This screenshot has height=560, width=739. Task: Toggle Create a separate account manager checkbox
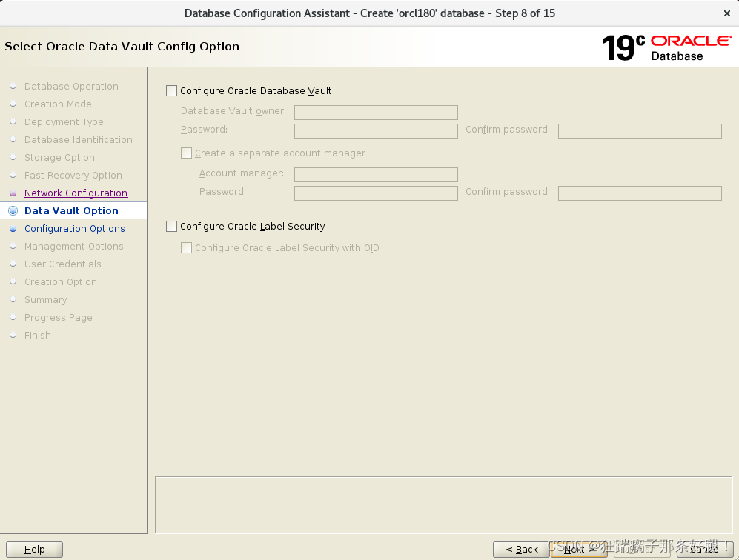click(x=187, y=153)
